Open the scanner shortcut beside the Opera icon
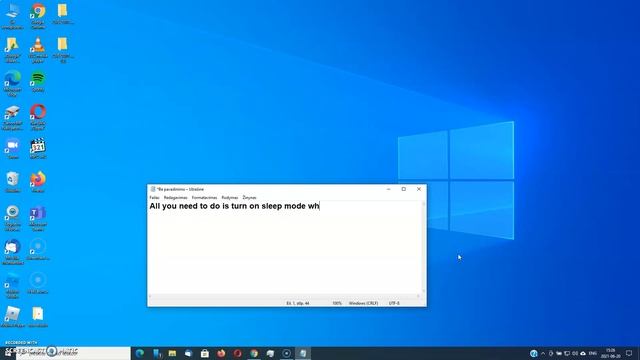This screenshot has width=640, height=360. point(12,117)
